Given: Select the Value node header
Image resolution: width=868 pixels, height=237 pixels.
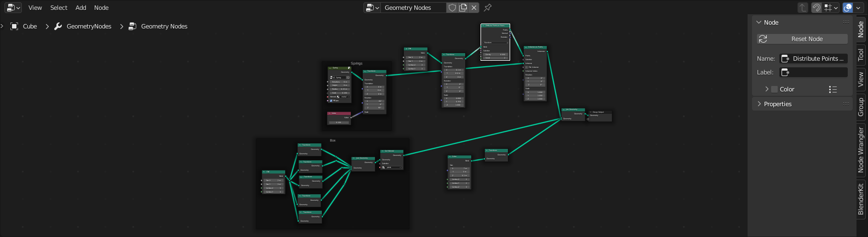Looking at the screenshot, I should tap(339, 113).
